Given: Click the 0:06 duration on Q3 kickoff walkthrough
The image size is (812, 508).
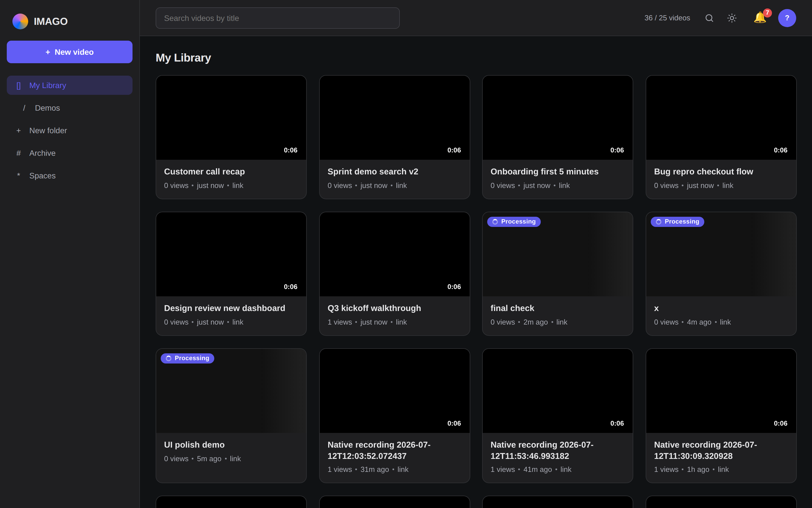Looking at the screenshot, I should [x=454, y=286].
